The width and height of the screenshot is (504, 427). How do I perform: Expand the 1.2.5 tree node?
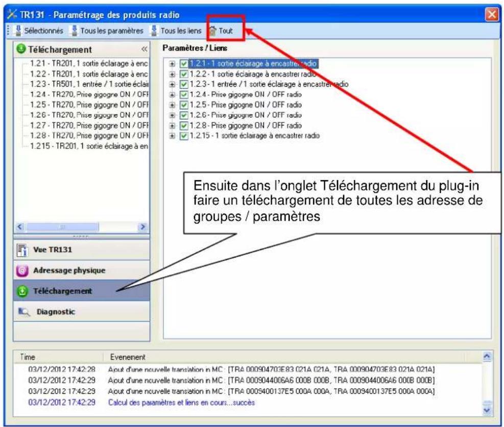click(172, 105)
